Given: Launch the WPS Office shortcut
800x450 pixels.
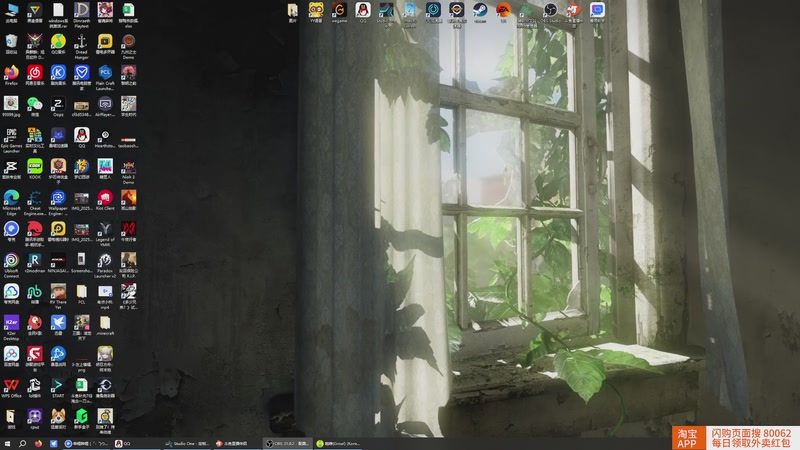Looking at the screenshot, I should coord(11,387).
